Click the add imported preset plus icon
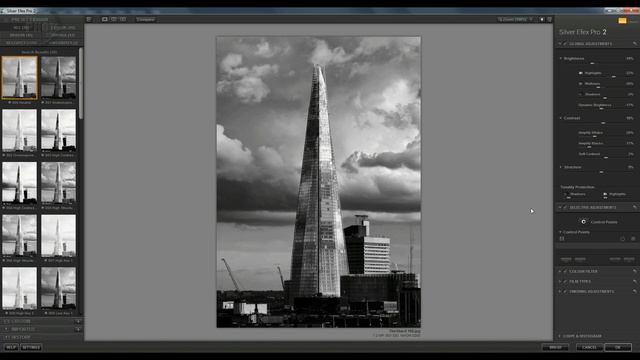Screen dimensions: 640x360 pos(78,329)
